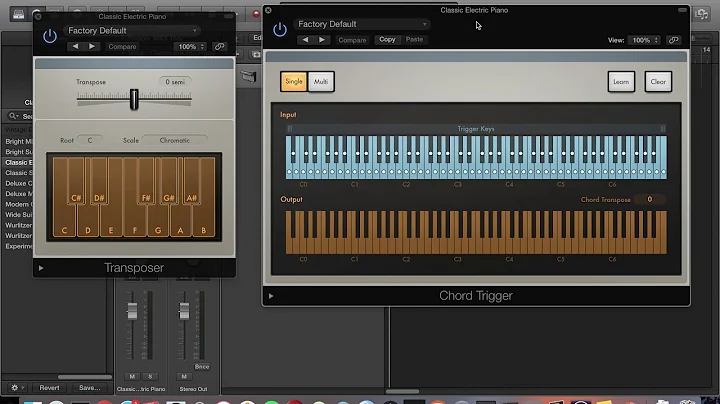Select next preset in Transposer window

(92, 46)
